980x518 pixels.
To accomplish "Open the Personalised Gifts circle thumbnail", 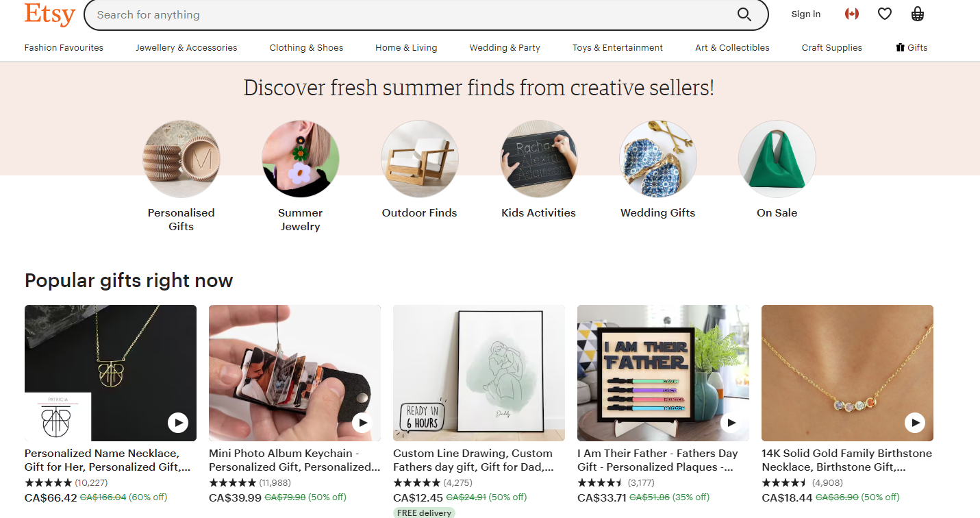I will 181,159.
